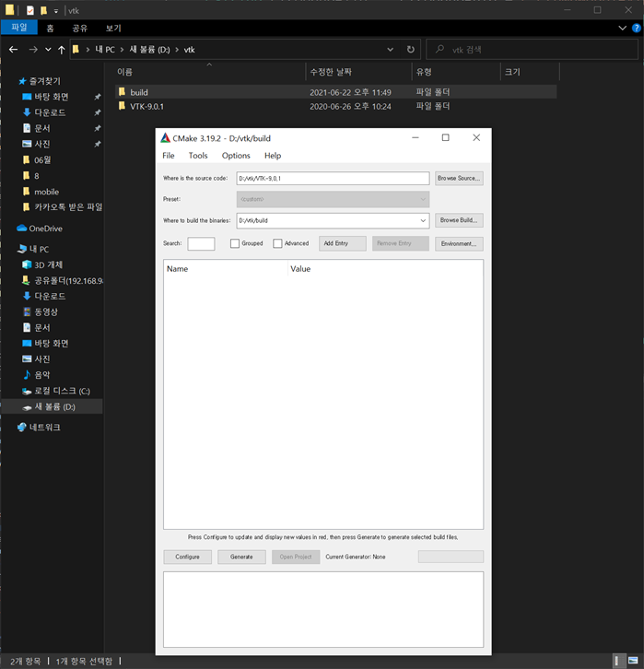This screenshot has height=669, width=644.
Task: Expand 내 PC breadcrumb chevron
Action: click(122, 50)
